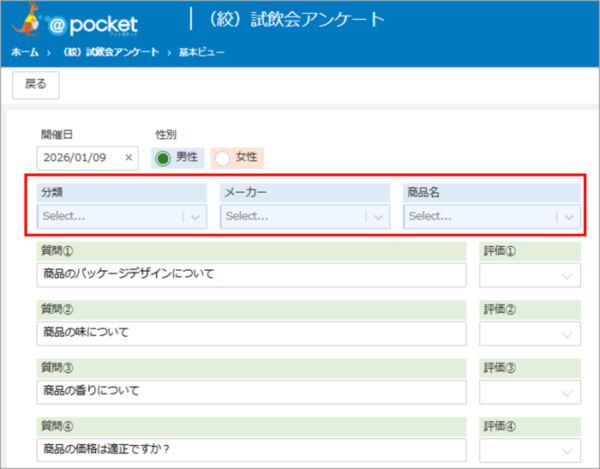Expand the 評価② dropdown
The width and height of the screenshot is (600, 469).
pos(530,334)
